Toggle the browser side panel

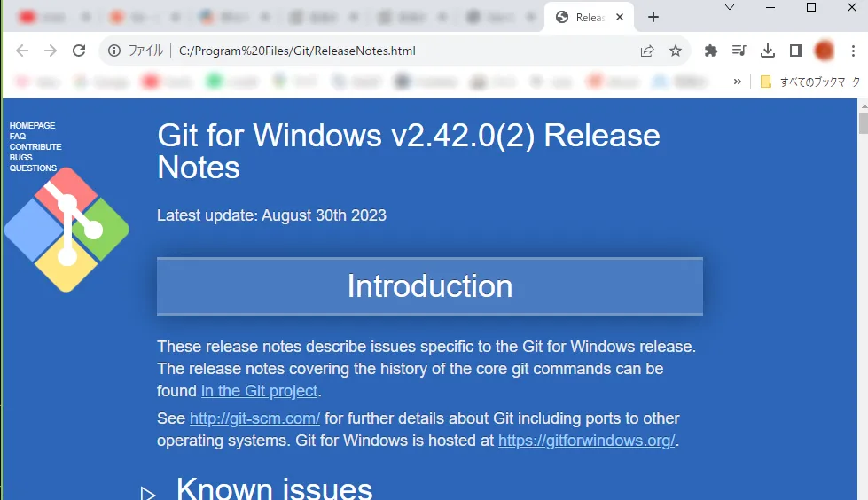[796, 51]
